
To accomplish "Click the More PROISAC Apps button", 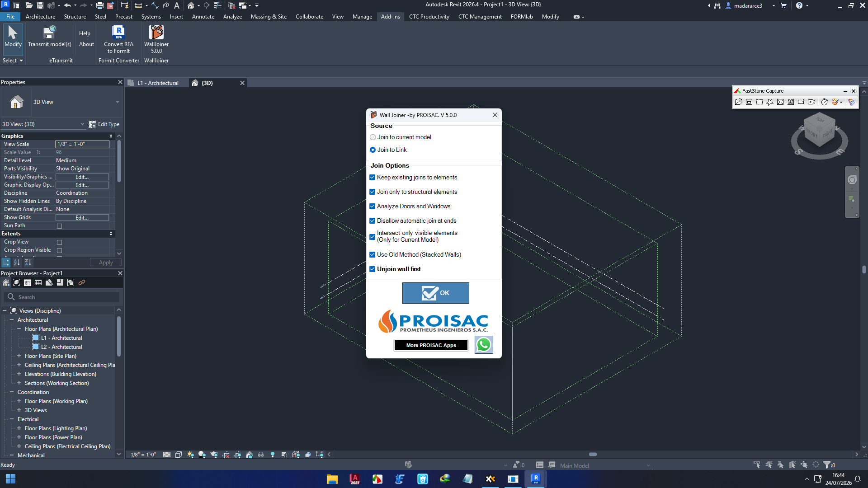I will 431,345.
